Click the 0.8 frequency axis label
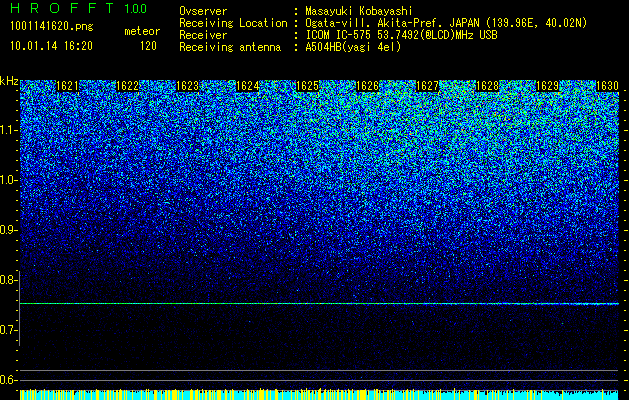The image size is (629, 400). pyautogui.click(x=9, y=280)
